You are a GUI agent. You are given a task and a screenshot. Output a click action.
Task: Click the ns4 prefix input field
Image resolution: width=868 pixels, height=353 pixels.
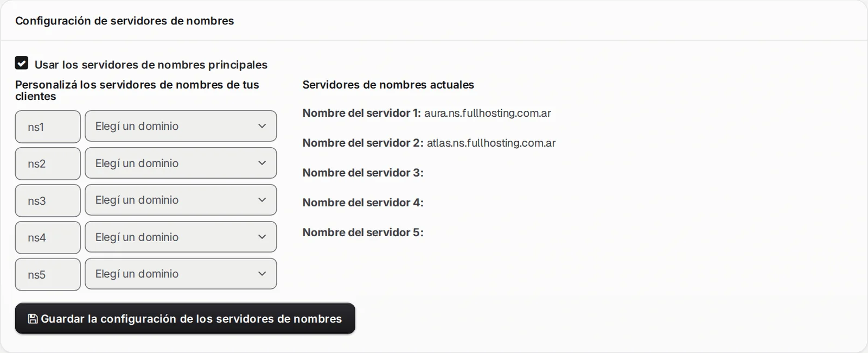(x=48, y=237)
